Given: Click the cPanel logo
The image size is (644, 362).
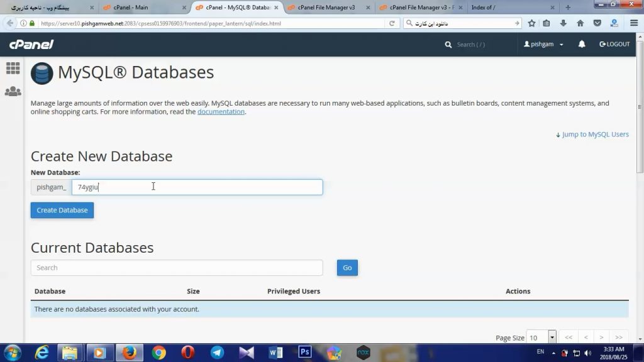Looking at the screenshot, I should point(31,45).
